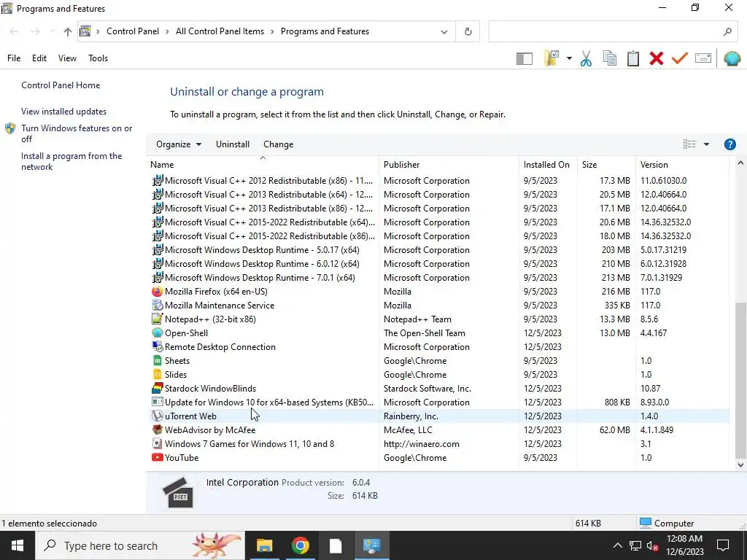Click Turn Windows features on or off
The image size is (747, 560).
(x=77, y=133)
